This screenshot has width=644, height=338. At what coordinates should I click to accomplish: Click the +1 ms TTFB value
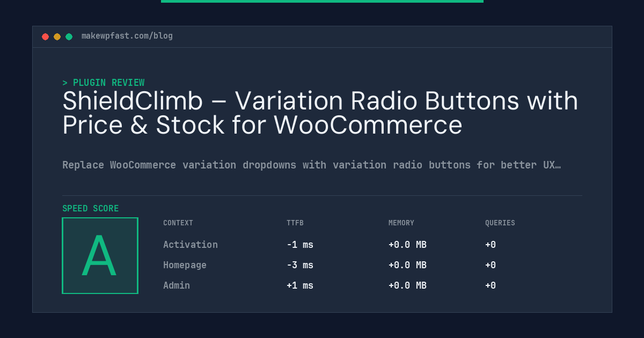coord(300,285)
